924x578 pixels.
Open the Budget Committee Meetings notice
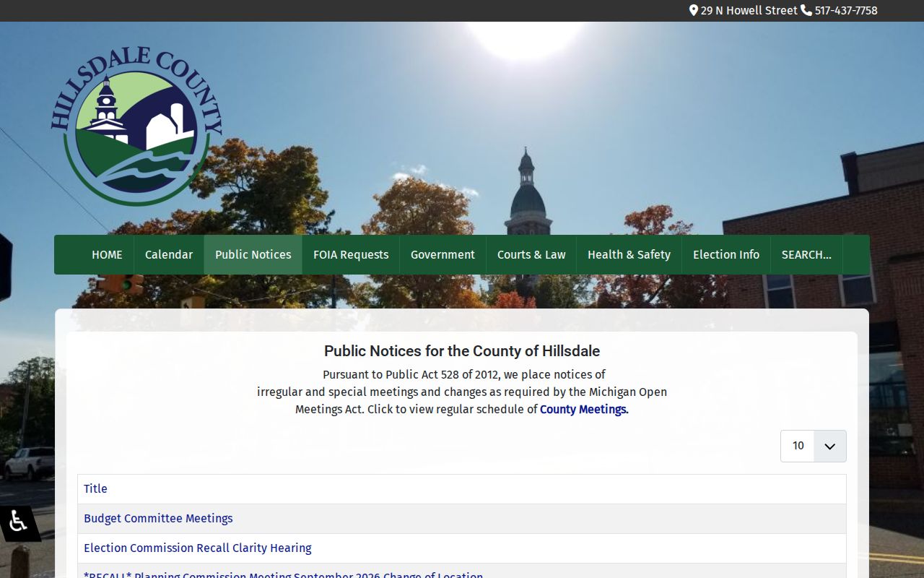tap(158, 519)
